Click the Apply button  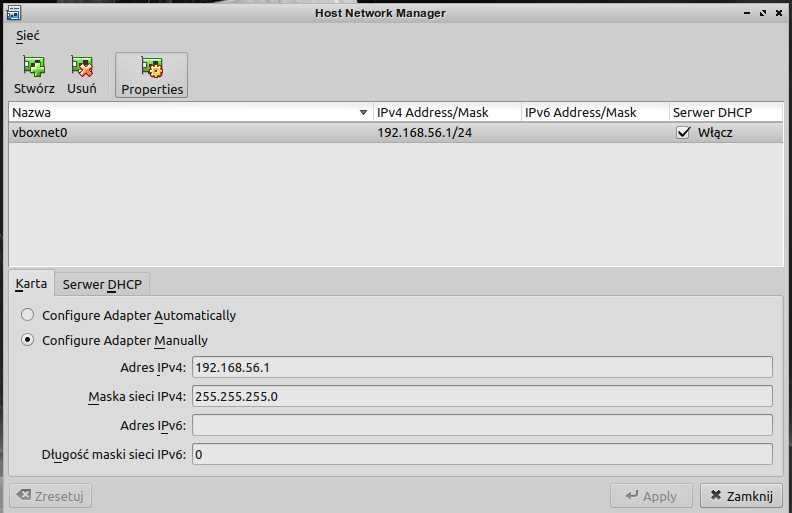(x=651, y=496)
